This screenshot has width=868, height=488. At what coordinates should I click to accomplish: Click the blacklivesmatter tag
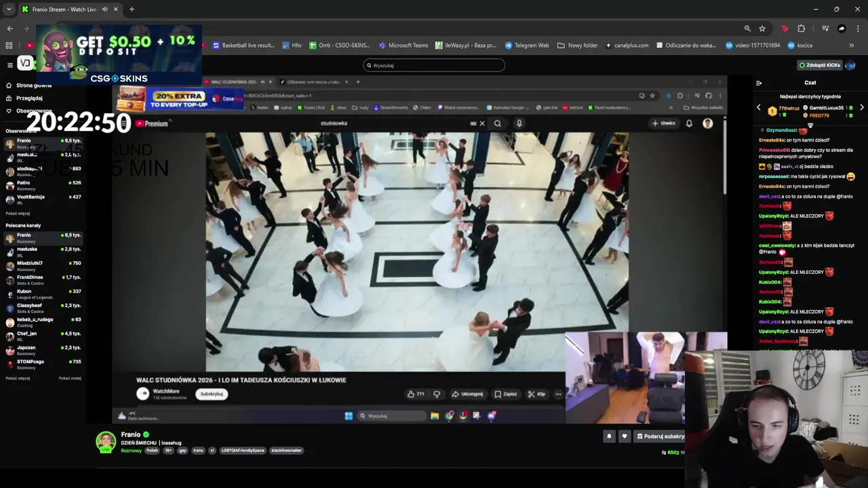286,451
